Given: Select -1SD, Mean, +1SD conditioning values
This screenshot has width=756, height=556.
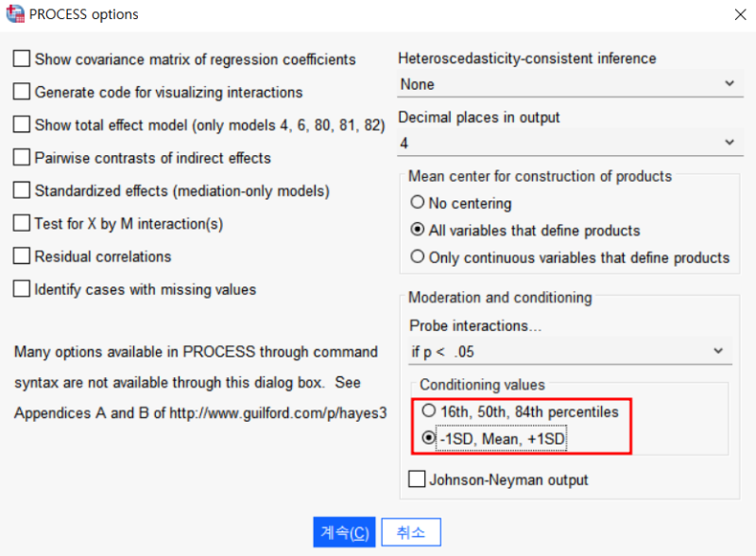Looking at the screenshot, I should [430, 439].
